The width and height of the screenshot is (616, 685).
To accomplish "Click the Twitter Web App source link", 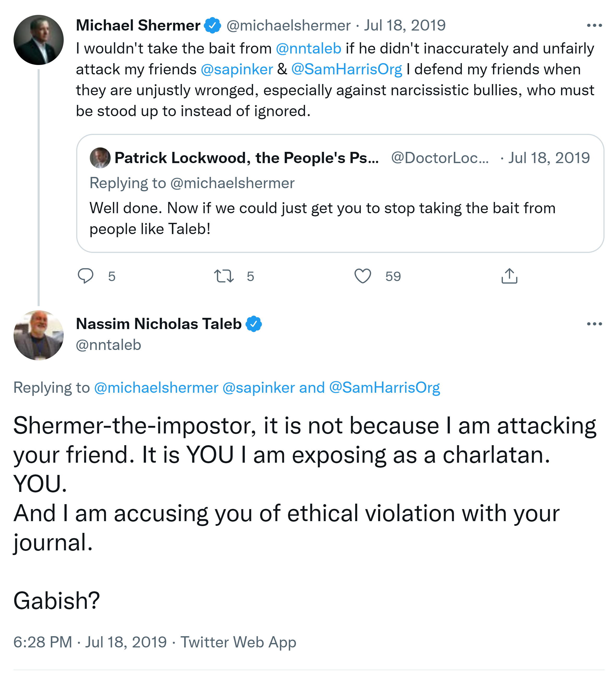I will click(238, 642).
